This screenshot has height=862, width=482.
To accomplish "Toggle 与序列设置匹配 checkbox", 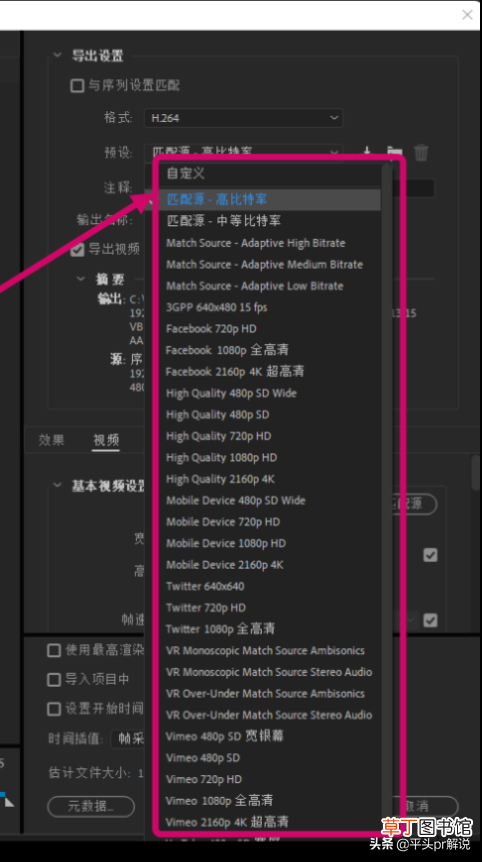I will 77,85.
